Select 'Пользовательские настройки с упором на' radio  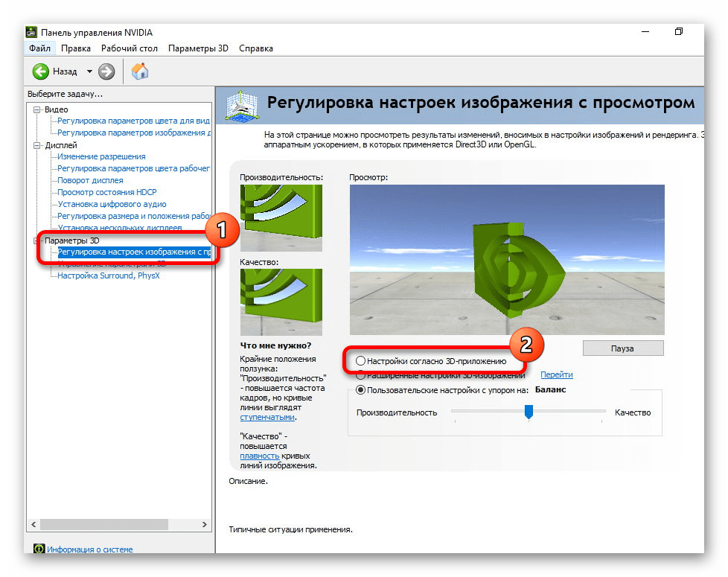click(360, 390)
